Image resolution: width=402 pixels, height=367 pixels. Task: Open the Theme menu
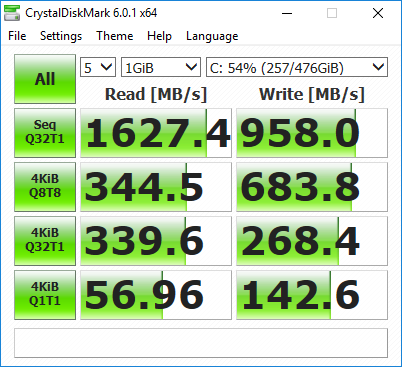click(x=115, y=36)
